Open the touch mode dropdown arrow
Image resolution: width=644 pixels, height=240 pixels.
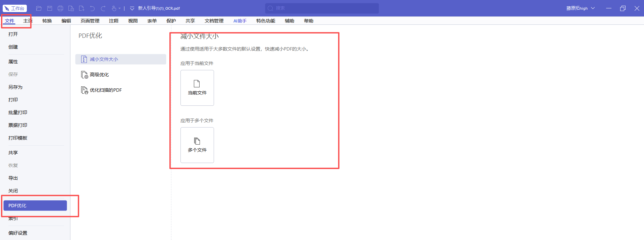coord(119,8)
